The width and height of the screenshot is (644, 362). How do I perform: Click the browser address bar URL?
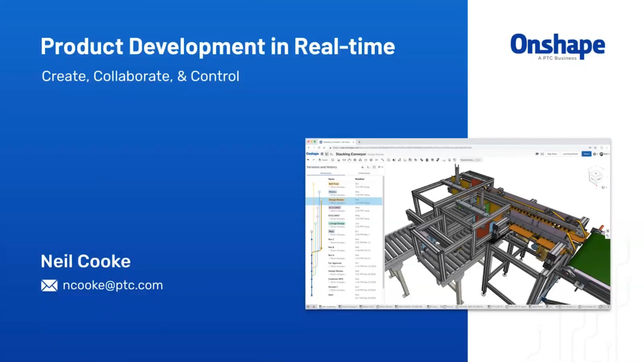click(403, 148)
